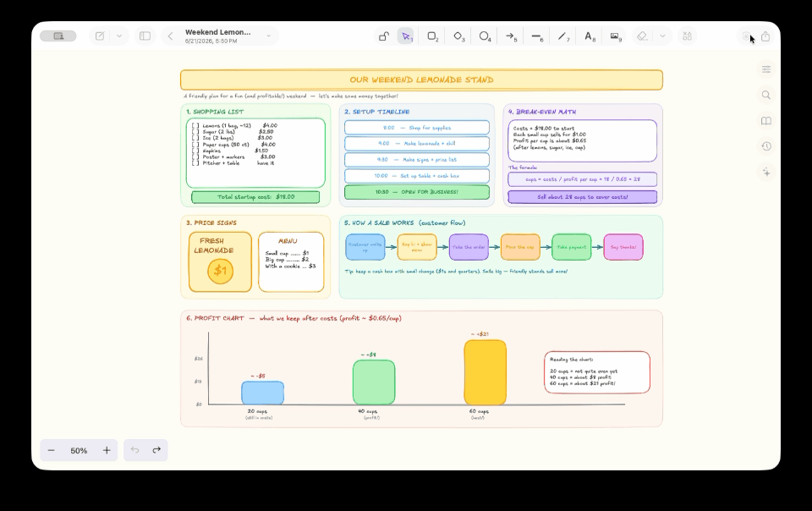Expand the new drawing options chevron
This screenshot has width=812, height=511.
(119, 36)
